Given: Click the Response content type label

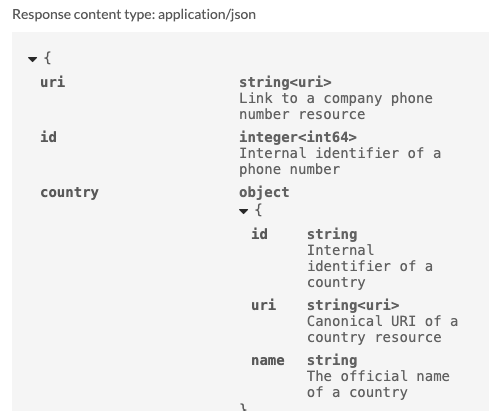Looking at the screenshot, I should click(134, 15).
